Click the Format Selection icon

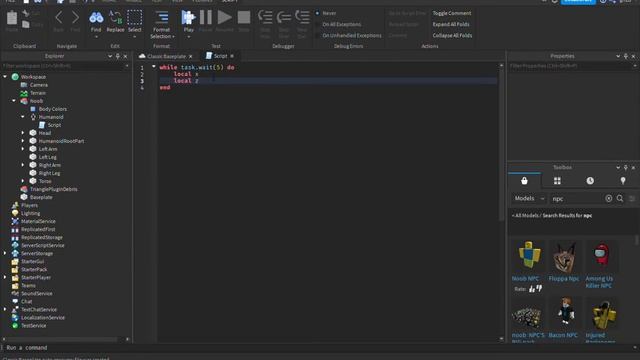[162, 18]
